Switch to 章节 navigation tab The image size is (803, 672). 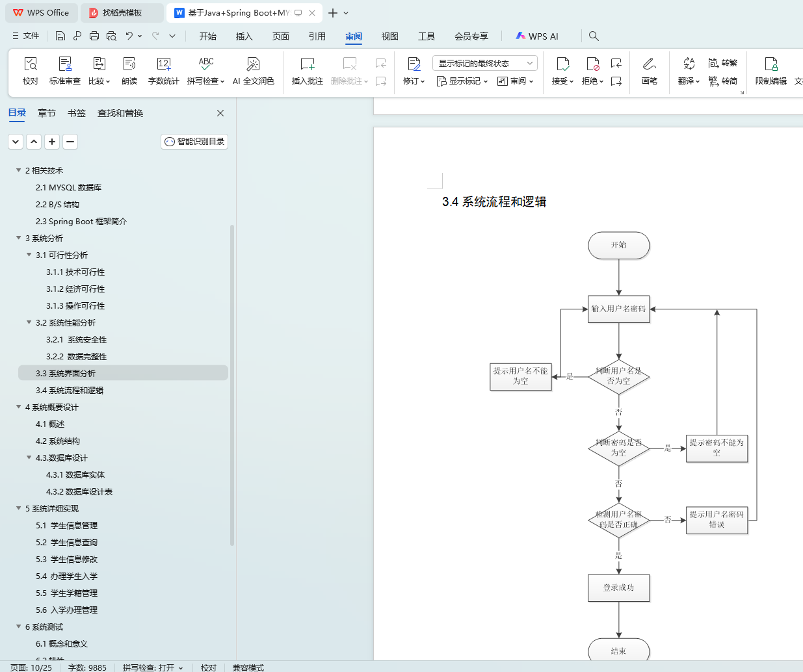[47, 113]
